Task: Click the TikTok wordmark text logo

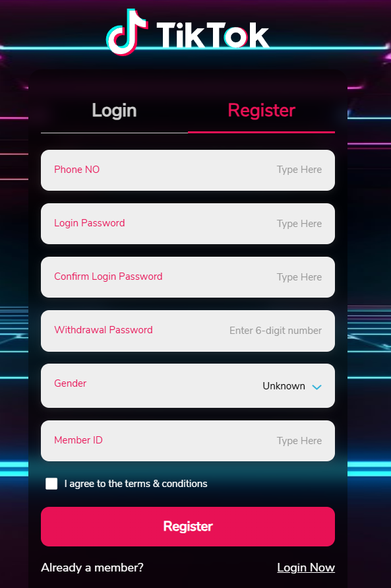Action: 212,34
